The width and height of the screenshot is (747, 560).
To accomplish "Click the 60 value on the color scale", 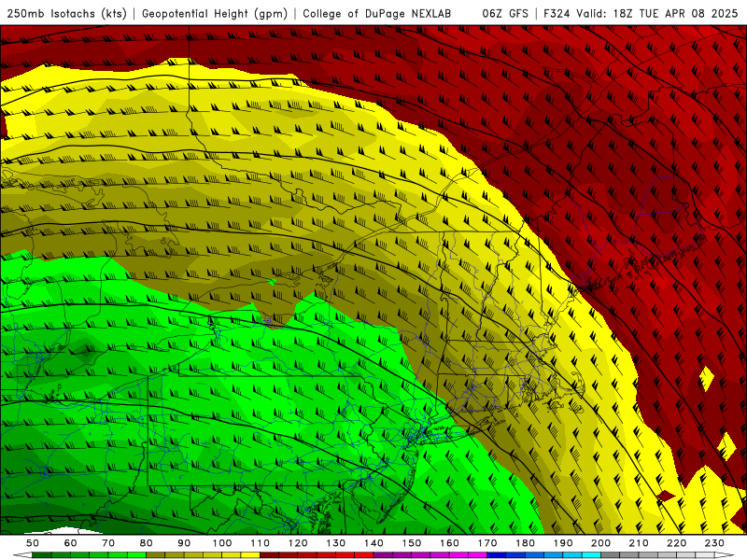I will click(x=71, y=543).
